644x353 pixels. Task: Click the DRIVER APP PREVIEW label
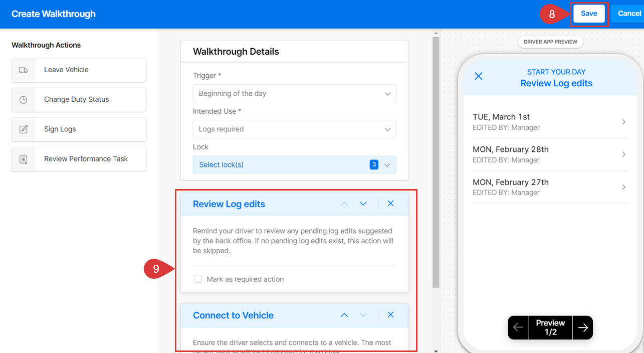pos(550,42)
